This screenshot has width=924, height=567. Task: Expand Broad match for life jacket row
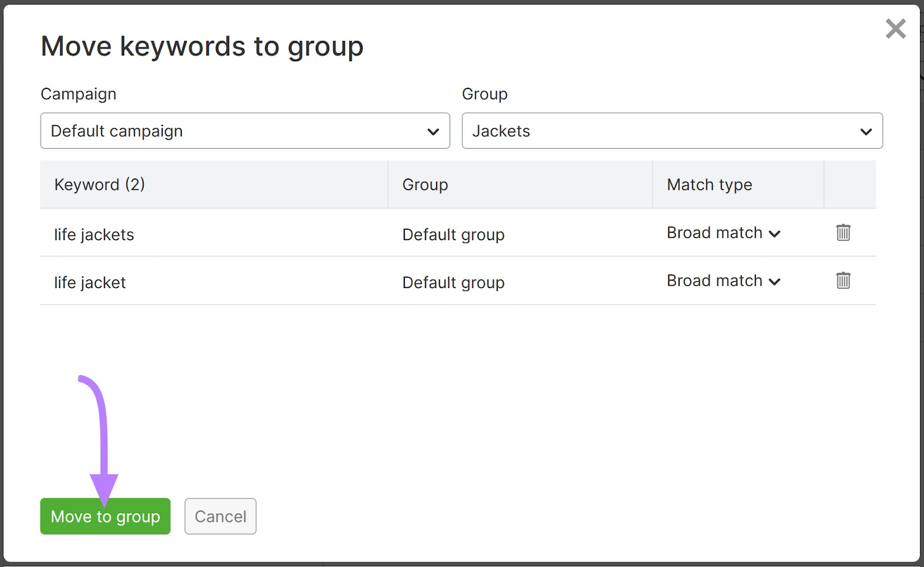723,281
